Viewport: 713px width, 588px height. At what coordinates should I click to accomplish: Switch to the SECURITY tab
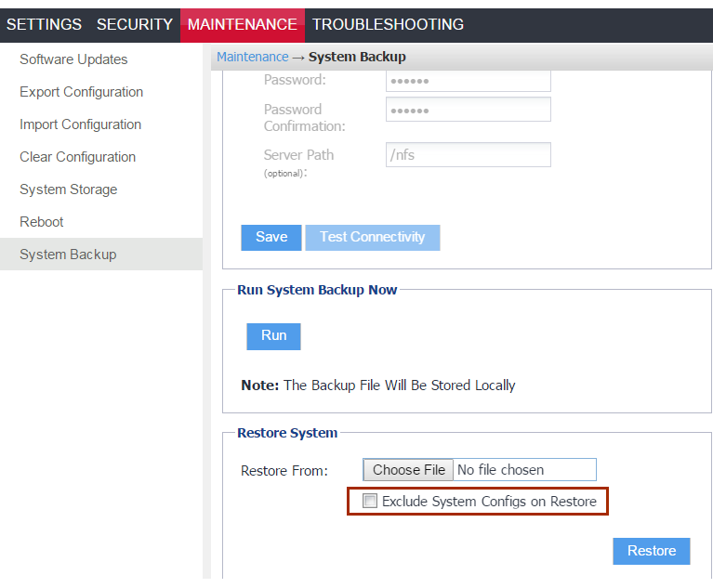click(x=135, y=25)
